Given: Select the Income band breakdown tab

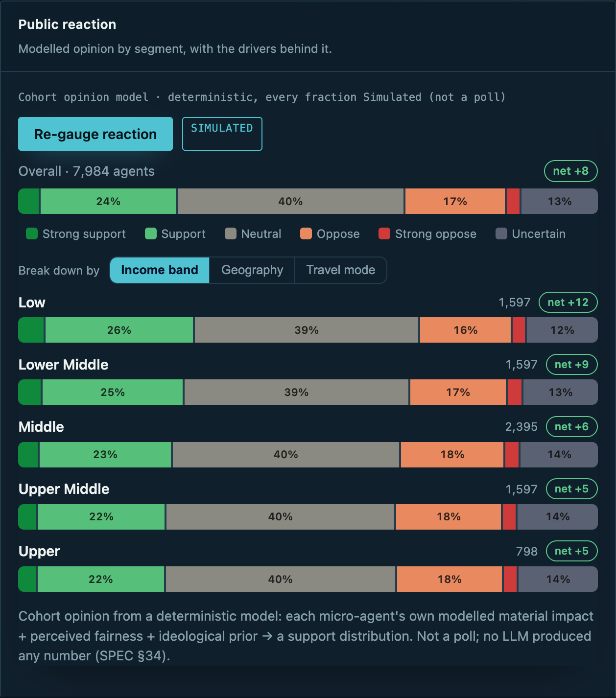Looking at the screenshot, I should click(x=160, y=270).
